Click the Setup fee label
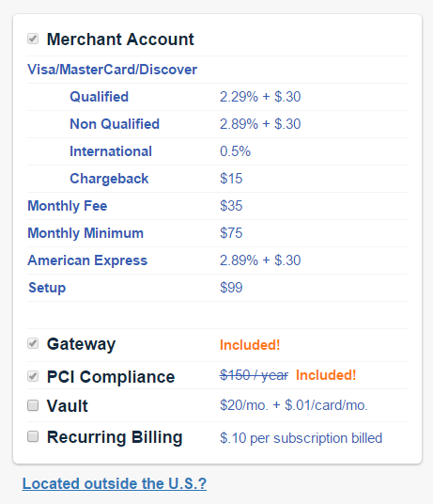The image size is (433, 504). pyautogui.click(x=47, y=288)
